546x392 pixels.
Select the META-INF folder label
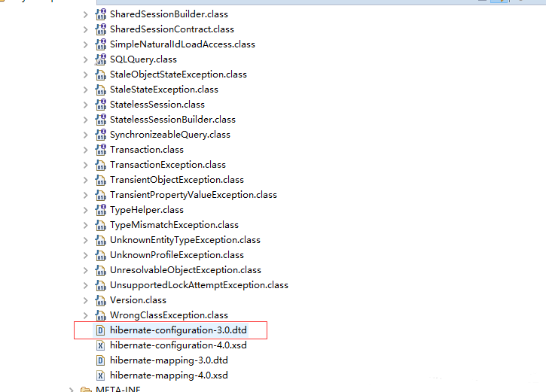pos(118,389)
